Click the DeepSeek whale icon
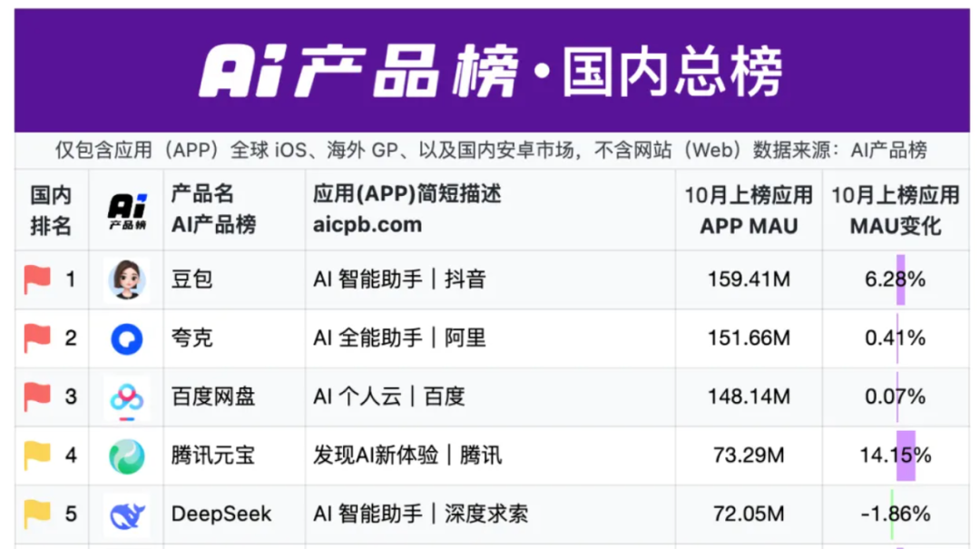This screenshot has height=549, width=980. 126,515
